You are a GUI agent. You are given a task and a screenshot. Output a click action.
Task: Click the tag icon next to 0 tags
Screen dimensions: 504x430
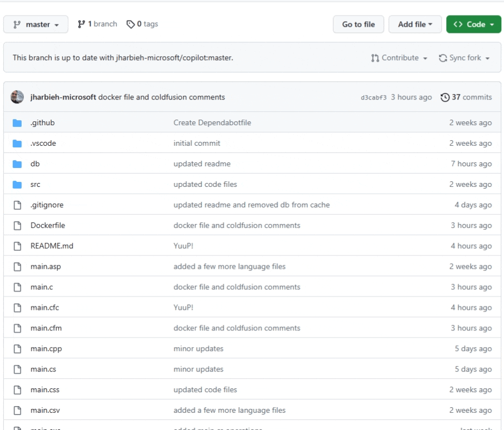tap(131, 24)
